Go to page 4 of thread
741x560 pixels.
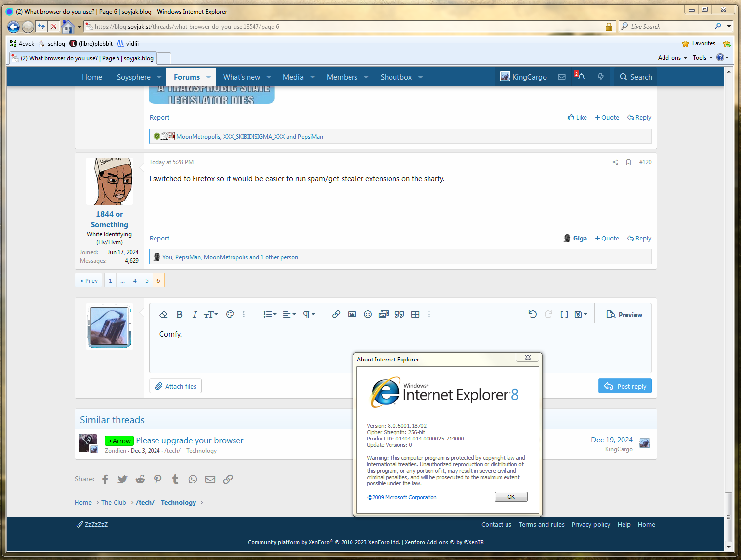(135, 280)
